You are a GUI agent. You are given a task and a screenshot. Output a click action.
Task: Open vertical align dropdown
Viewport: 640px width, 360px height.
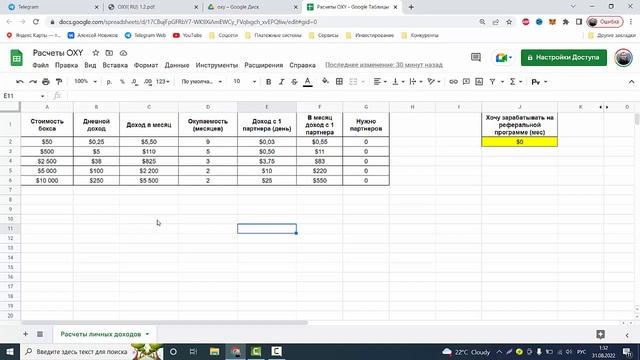pyautogui.click(x=398, y=82)
